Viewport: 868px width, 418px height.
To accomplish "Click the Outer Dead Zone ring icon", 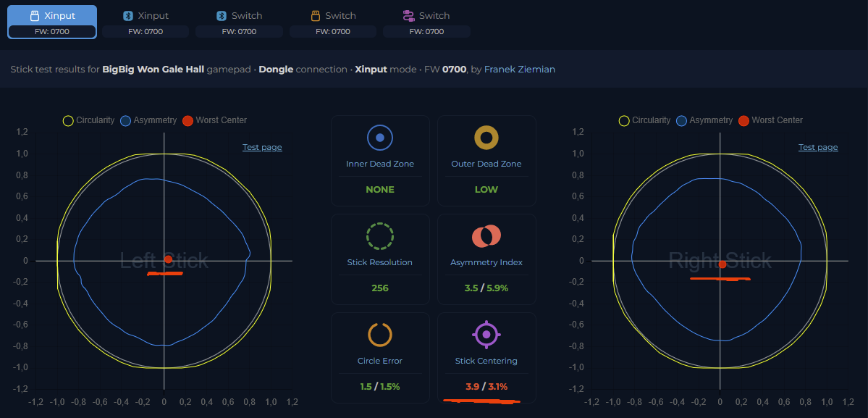I will [x=486, y=138].
